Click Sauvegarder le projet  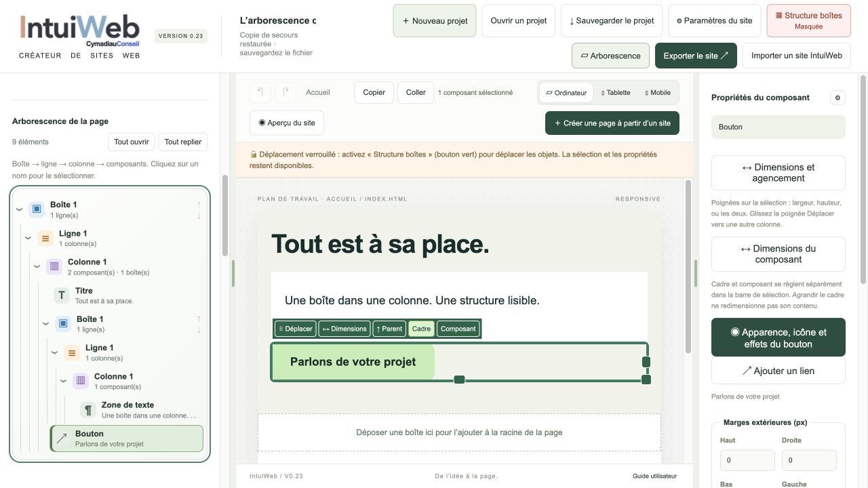pos(612,20)
